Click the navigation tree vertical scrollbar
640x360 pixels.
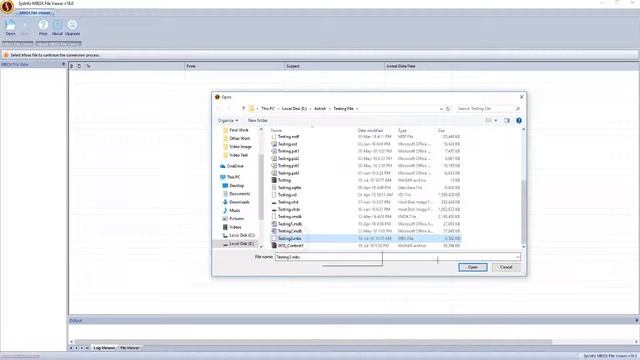(261, 188)
